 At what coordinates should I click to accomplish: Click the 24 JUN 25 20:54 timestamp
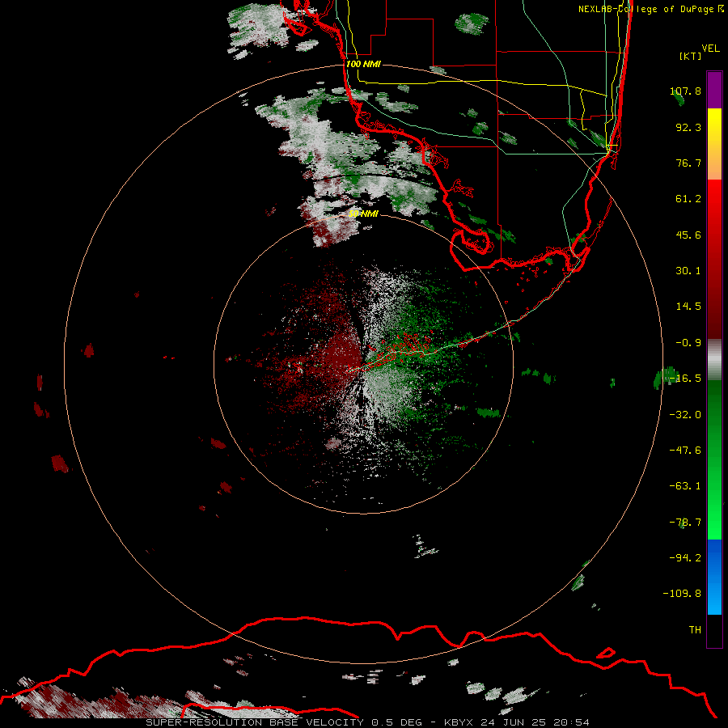tap(535, 722)
